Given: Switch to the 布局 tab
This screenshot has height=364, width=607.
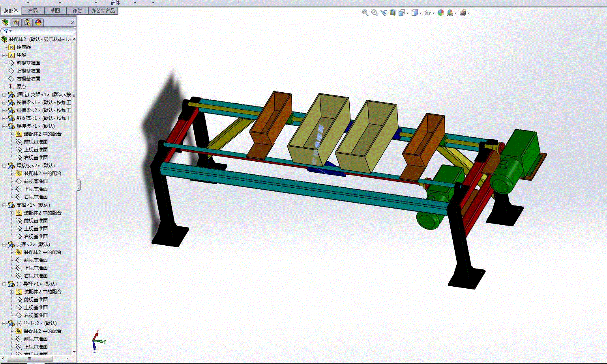Looking at the screenshot, I should point(33,11).
